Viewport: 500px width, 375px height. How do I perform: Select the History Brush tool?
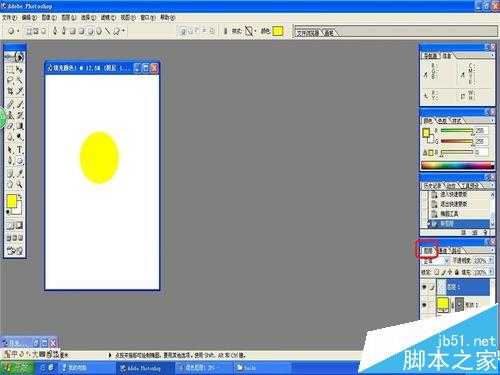[20, 115]
